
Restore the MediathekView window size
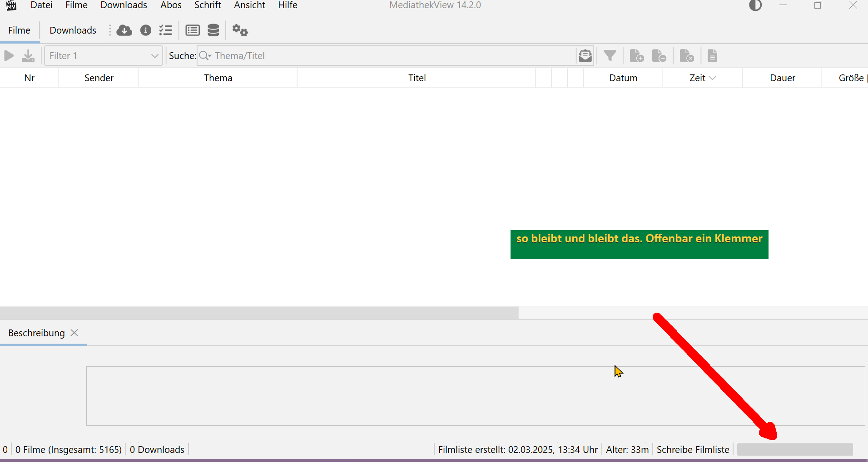[818, 5]
